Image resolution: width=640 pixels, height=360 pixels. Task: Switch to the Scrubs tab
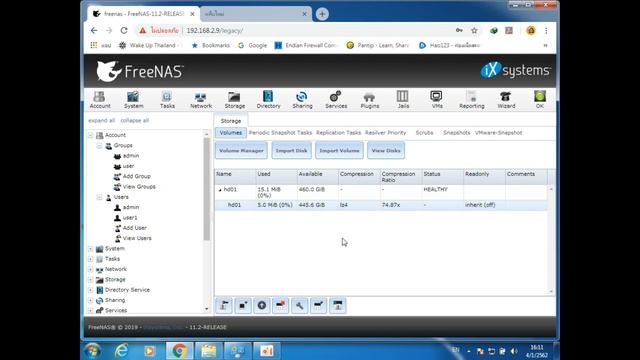coord(424,133)
